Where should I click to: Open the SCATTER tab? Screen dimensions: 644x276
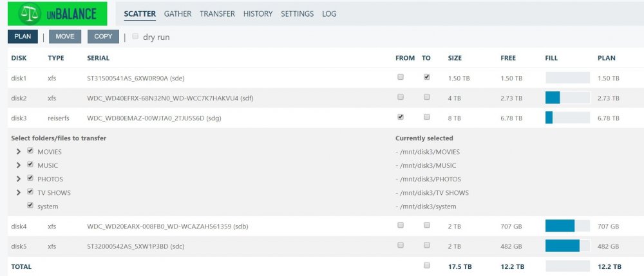(140, 14)
